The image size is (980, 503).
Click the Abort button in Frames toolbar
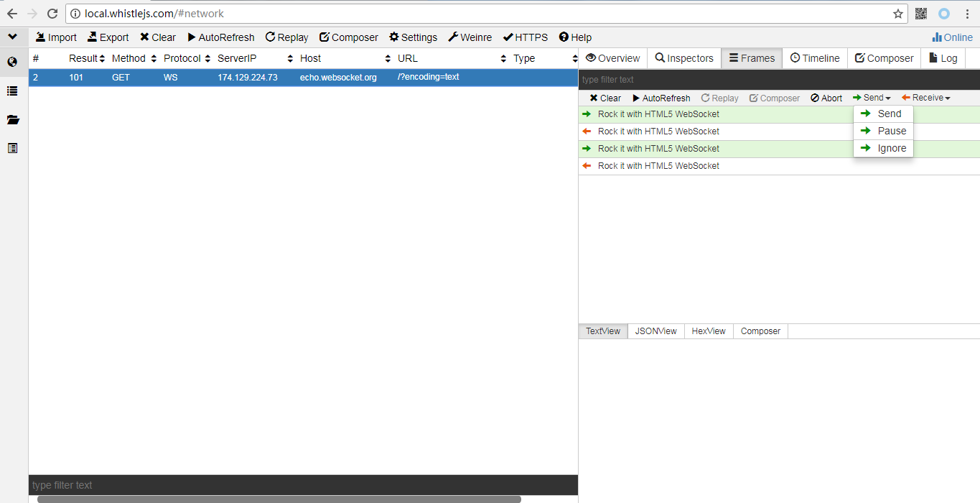[x=826, y=98]
